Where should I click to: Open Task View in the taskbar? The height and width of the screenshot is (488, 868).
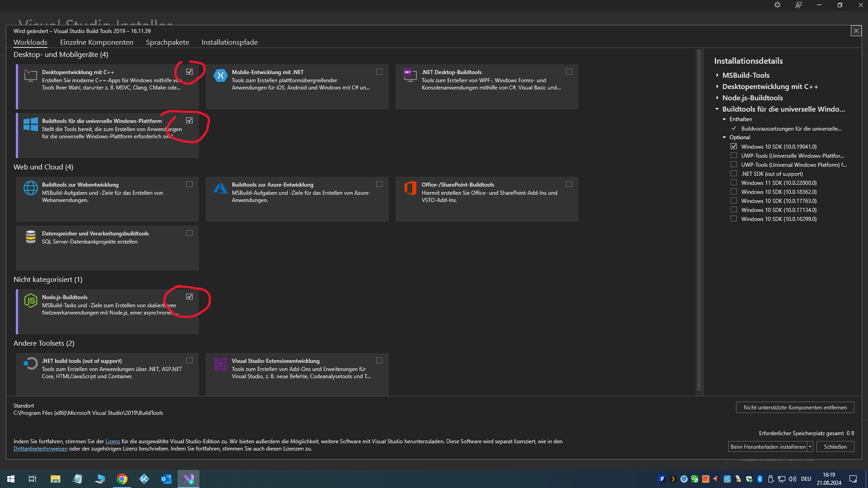[x=33, y=479]
